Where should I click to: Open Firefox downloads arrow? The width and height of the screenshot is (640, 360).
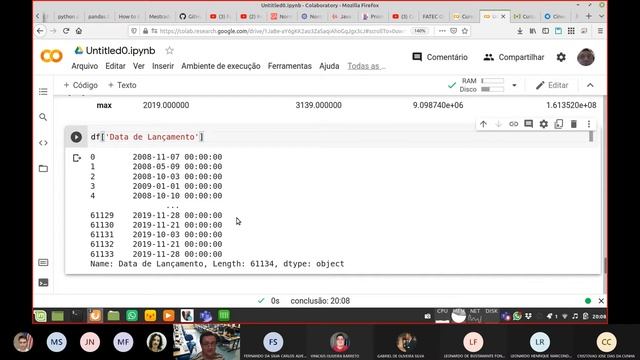click(520, 31)
